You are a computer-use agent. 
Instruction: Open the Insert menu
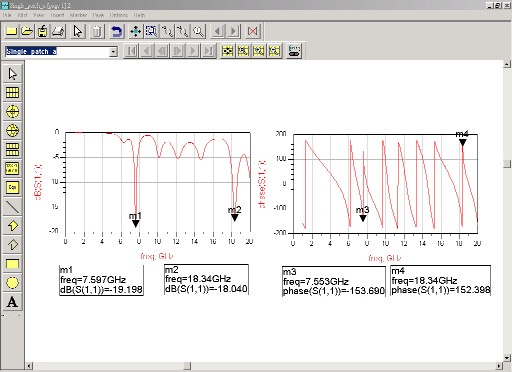57,15
